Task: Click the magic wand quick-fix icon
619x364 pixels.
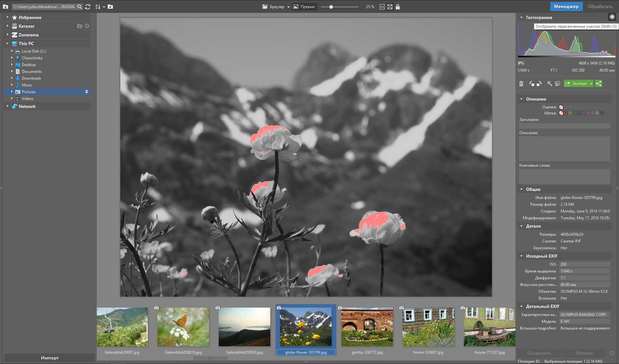Action: 550,84
